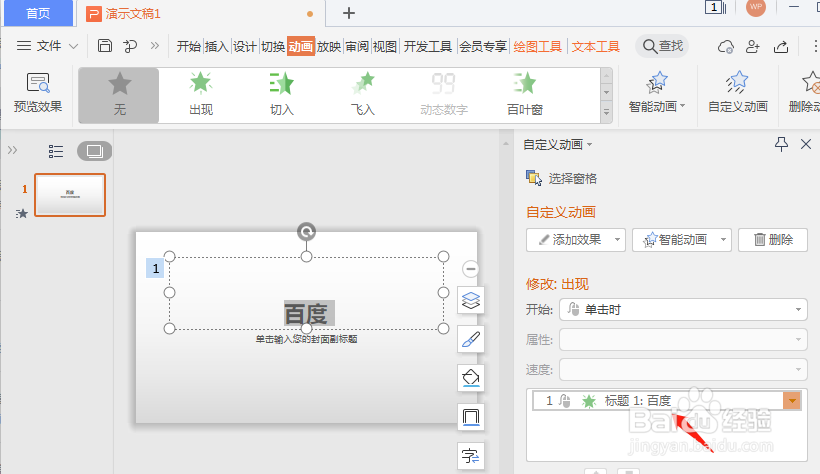Collapse slide panel with double-arrow icon
Viewport: 820px width, 474px height.
coord(12,151)
